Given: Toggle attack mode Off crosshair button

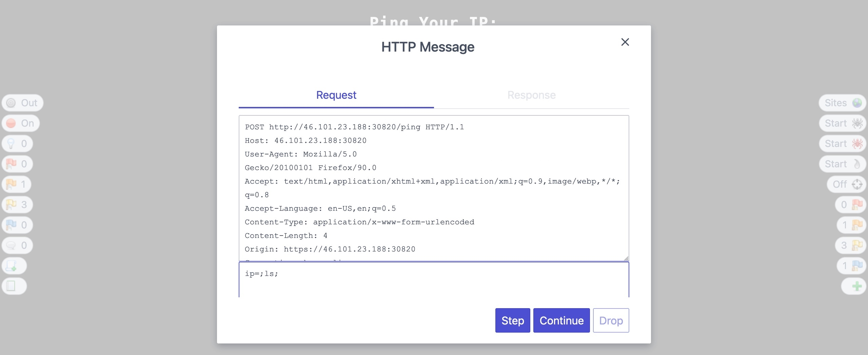Looking at the screenshot, I should tap(847, 184).
